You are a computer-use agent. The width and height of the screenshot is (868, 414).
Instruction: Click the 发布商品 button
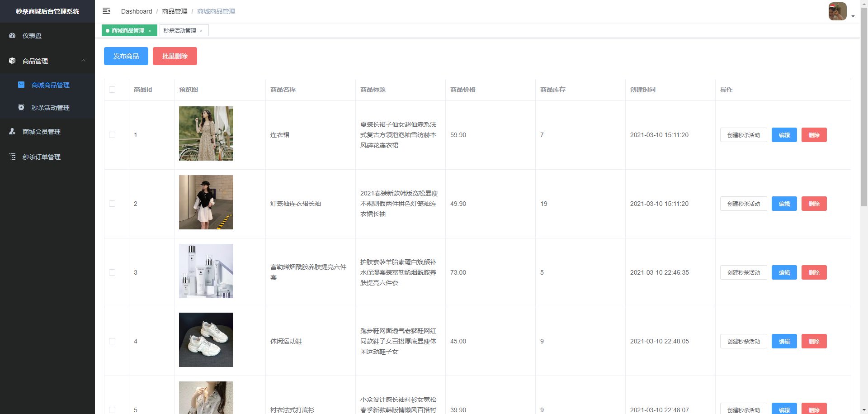point(126,56)
